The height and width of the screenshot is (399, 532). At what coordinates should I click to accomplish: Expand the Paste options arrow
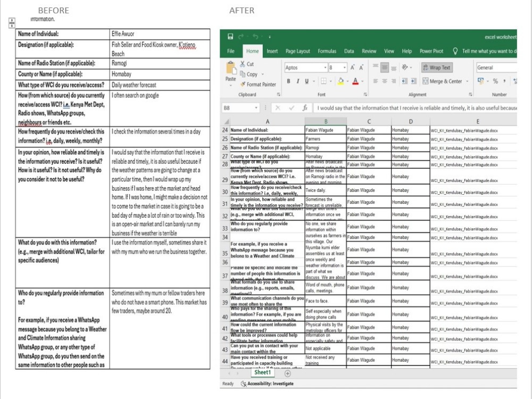(x=231, y=85)
